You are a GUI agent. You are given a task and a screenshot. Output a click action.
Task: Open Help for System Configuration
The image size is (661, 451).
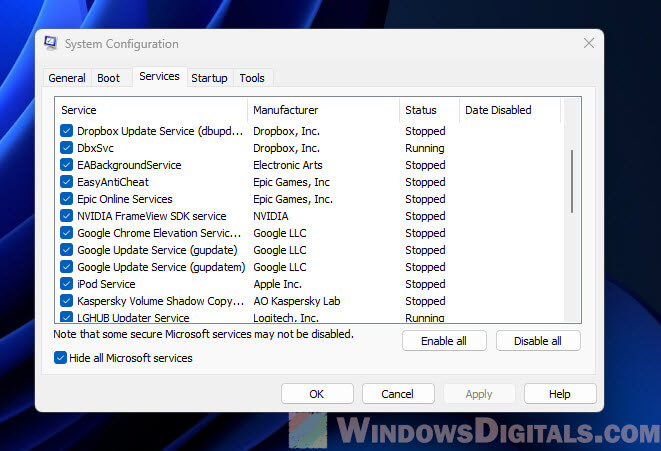(x=560, y=394)
